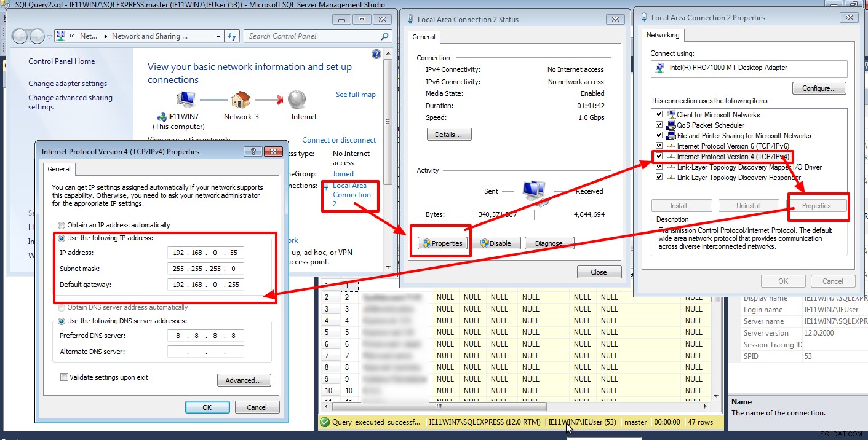The width and height of the screenshot is (868, 440).
Task: Uncheck Internet Protocol Version 6 (TCP/IPv6)
Action: tap(659, 146)
